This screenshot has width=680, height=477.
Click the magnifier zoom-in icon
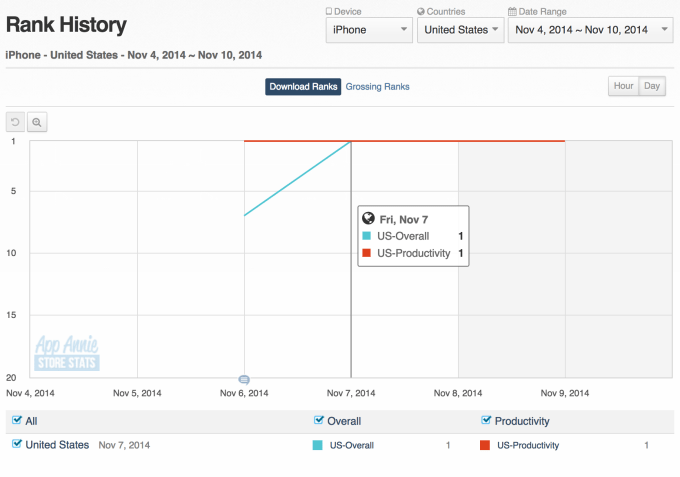tap(37, 122)
